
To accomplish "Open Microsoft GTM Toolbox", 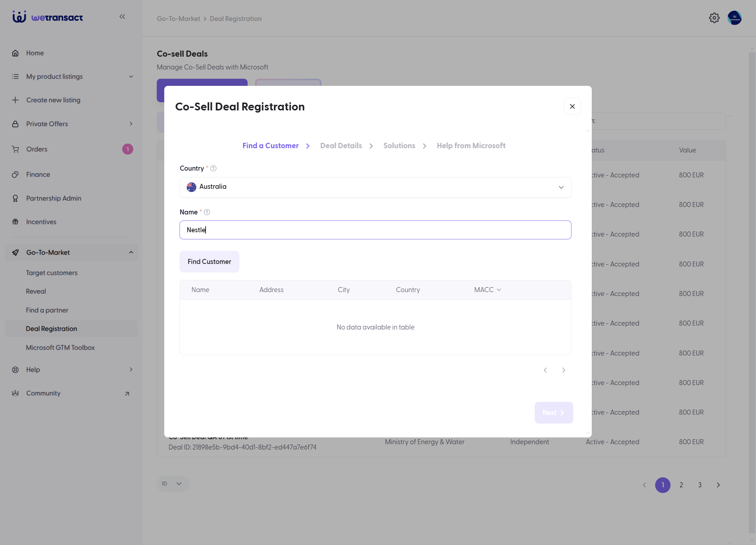I will coord(60,348).
